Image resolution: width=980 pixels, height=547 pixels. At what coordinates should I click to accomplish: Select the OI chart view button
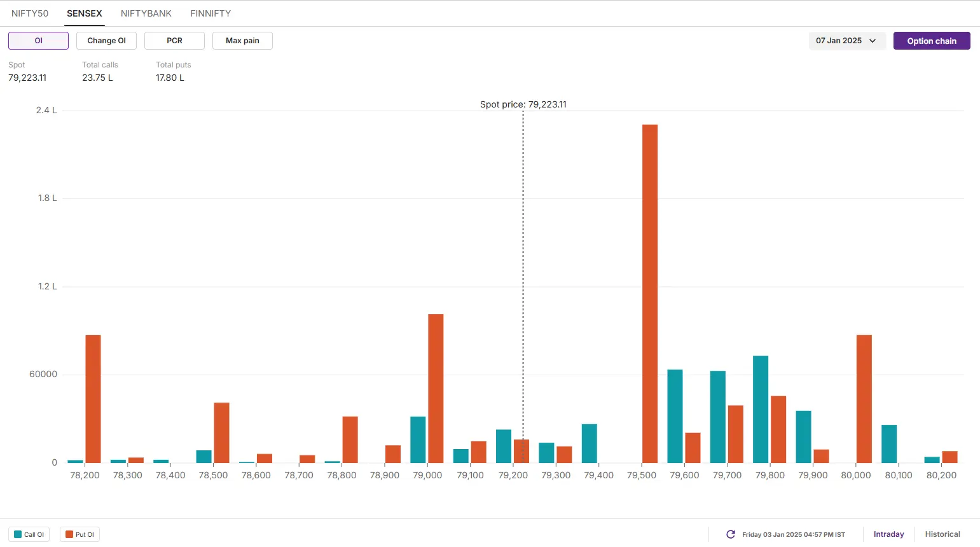(x=38, y=41)
